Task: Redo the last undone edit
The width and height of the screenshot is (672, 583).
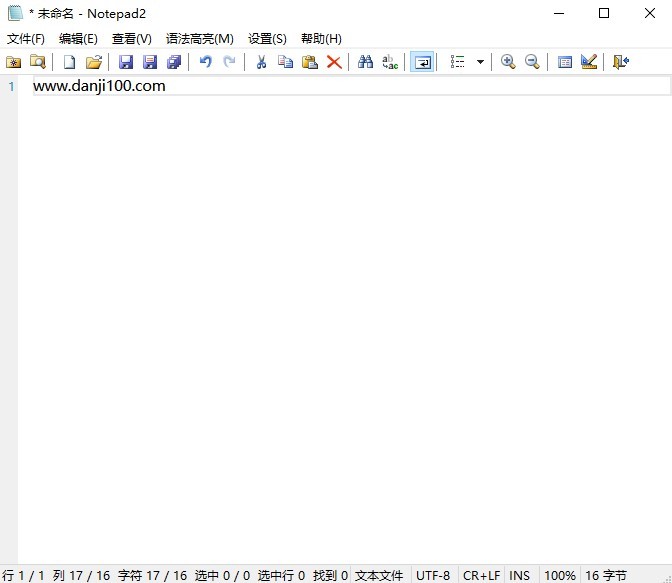Action: (230, 62)
